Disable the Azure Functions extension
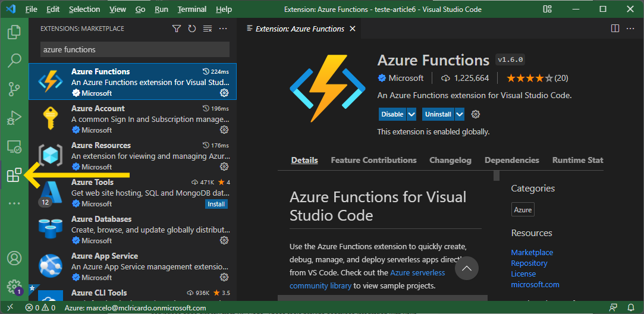This screenshot has width=644, height=314. coord(392,114)
